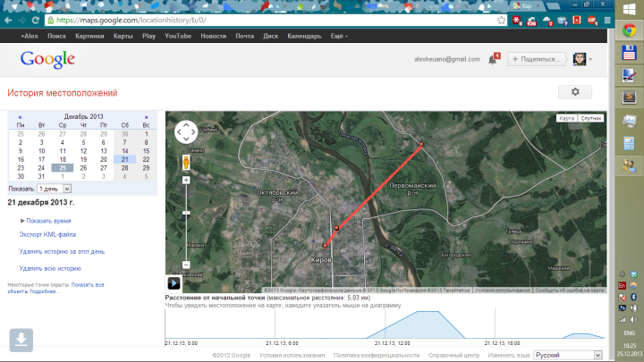Open 'YouTube' in Google bar
The height and width of the screenshot is (362, 644).
178,36
